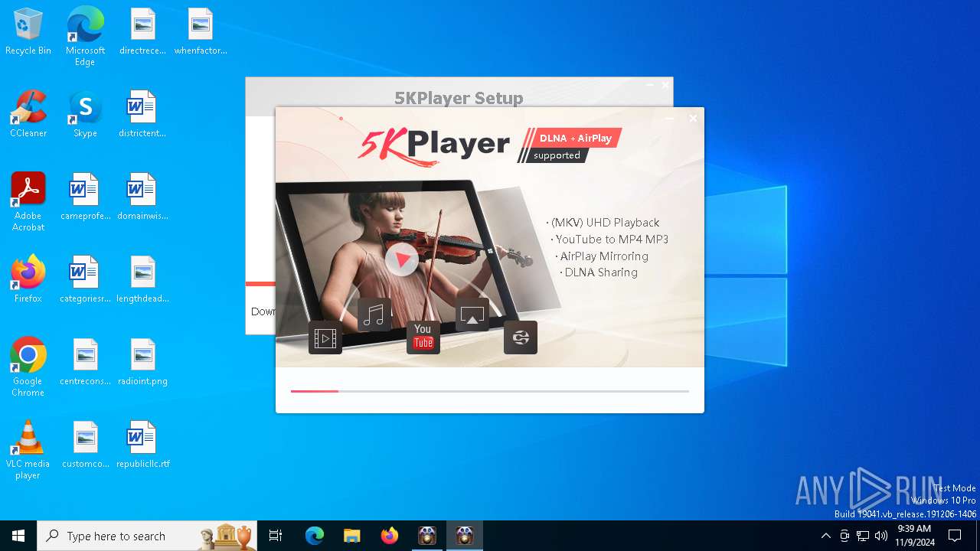Minimize the 5KPlayer installer splash window
This screenshot has height=551, width=980.
(669, 119)
